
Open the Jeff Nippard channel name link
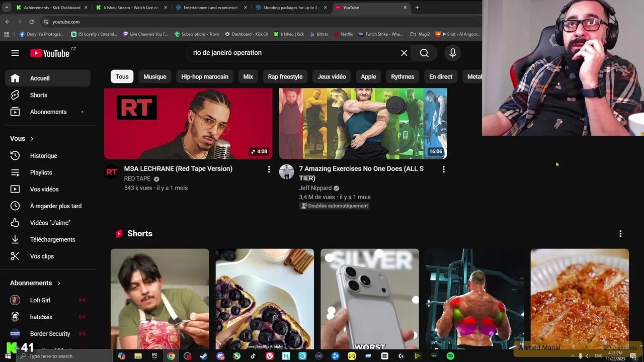click(x=315, y=188)
